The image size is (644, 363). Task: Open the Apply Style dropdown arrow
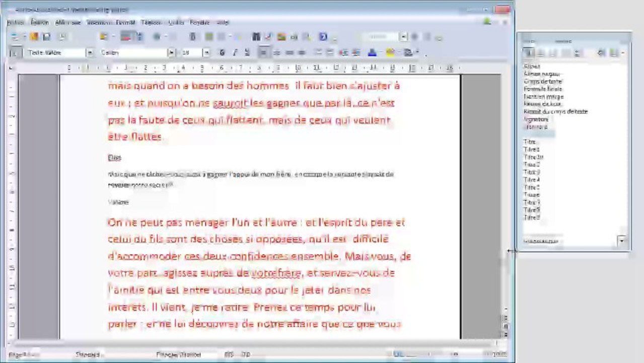point(90,52)
